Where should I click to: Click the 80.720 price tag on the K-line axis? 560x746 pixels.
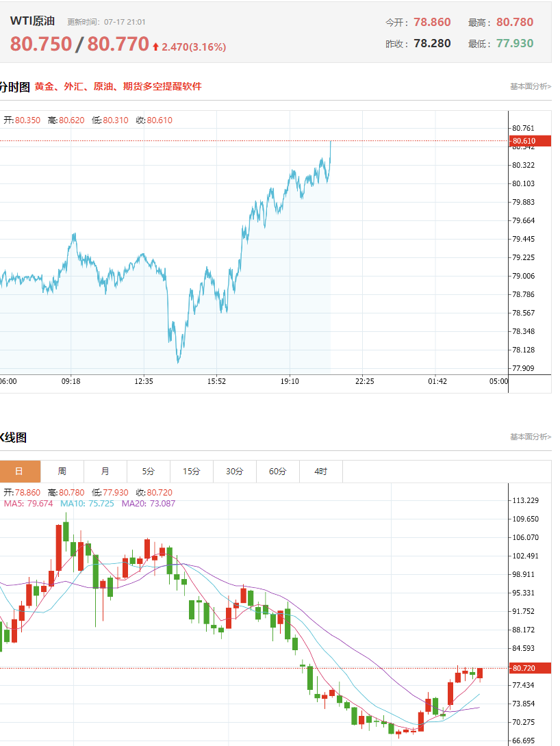tap(530, 668)
